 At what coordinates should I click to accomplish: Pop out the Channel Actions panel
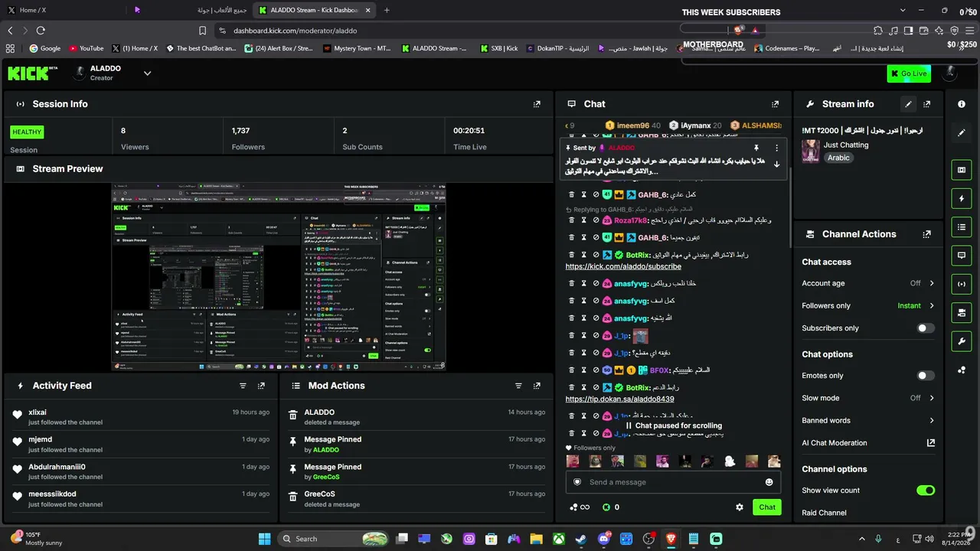pyautogui.click(x=927, y=234)
